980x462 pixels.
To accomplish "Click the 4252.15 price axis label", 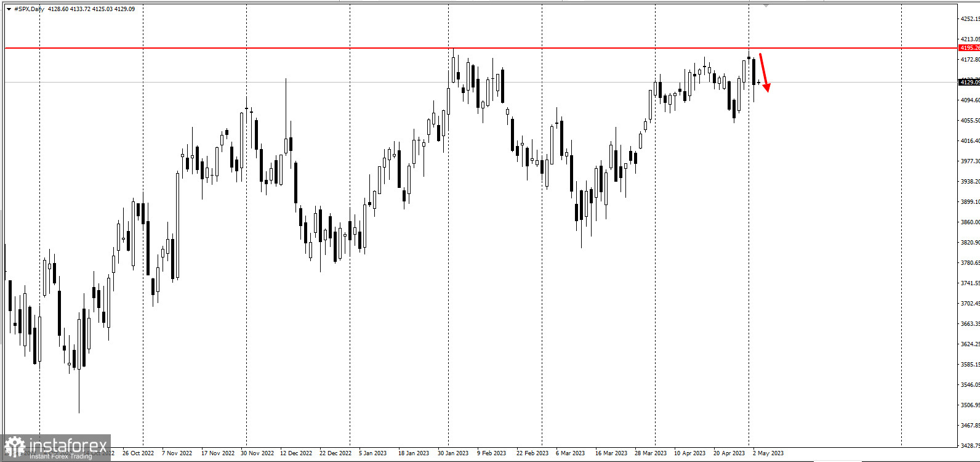I will point(970,19).
